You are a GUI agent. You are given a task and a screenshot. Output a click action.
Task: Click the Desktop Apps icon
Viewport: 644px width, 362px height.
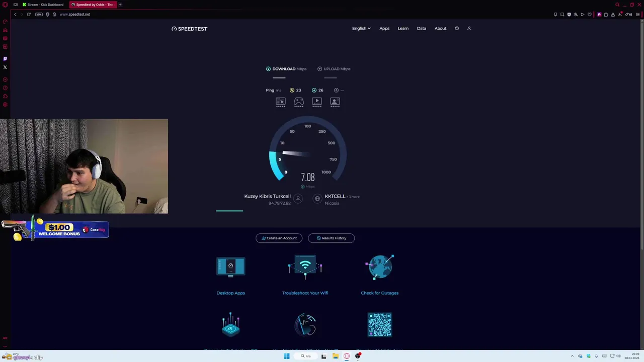point(230,267)
